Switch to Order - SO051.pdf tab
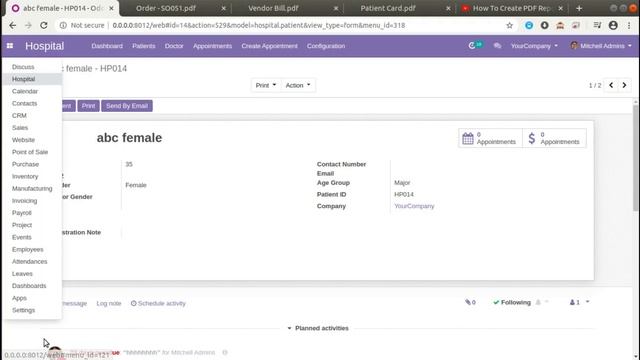The height and width of the screenshot is (360, 640). [x=176, y=8]
